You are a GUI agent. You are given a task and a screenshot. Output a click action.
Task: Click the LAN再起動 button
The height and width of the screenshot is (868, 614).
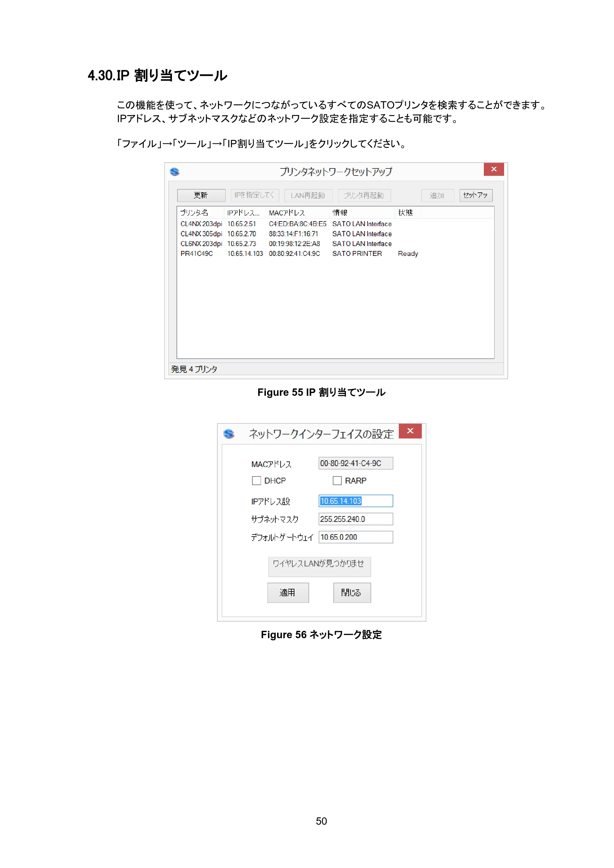tap(308, 195)
